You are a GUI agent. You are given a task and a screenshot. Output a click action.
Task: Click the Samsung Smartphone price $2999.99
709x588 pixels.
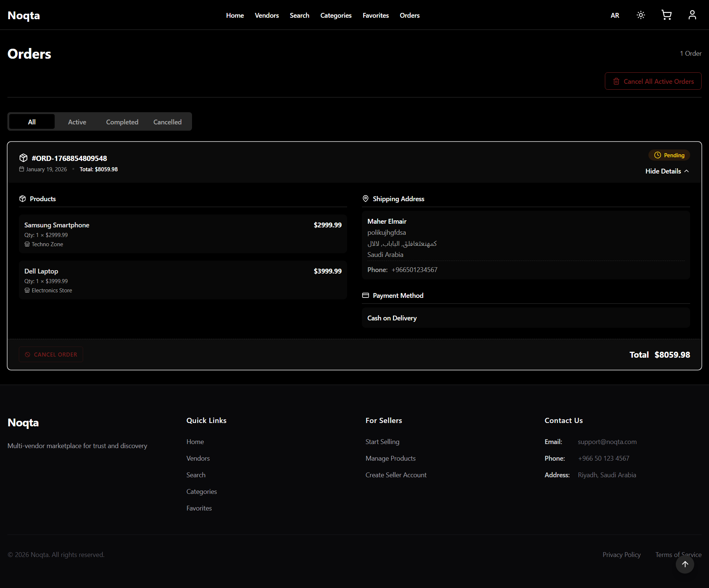tap(328, 225)
